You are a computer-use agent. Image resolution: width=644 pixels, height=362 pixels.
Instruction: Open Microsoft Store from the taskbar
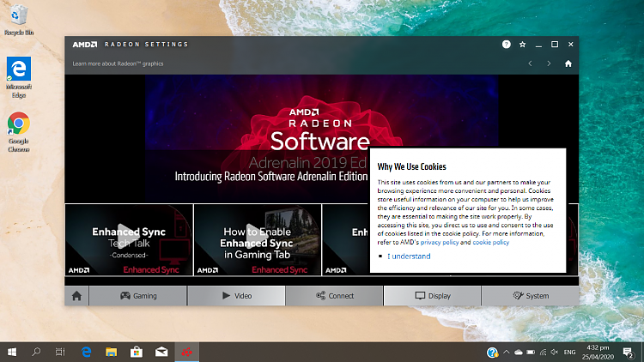tap(137, 353)
